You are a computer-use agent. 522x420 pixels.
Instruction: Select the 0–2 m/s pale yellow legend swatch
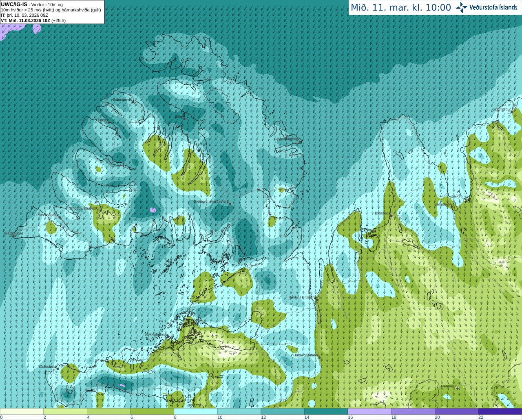[x=22, y=411]
